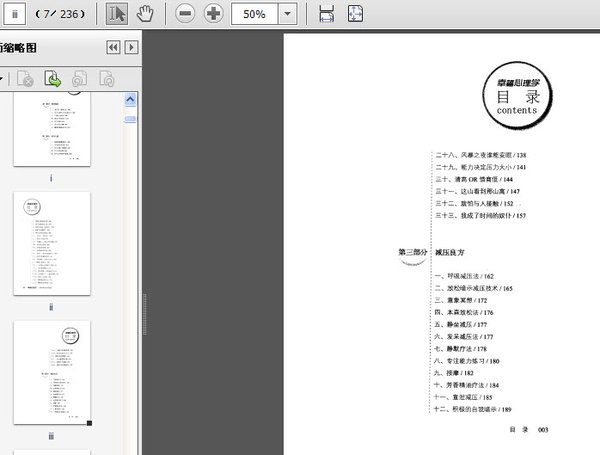Select the page ii thumbnail
This screenshot has width=600, height=455.
[x=52, y=243]
